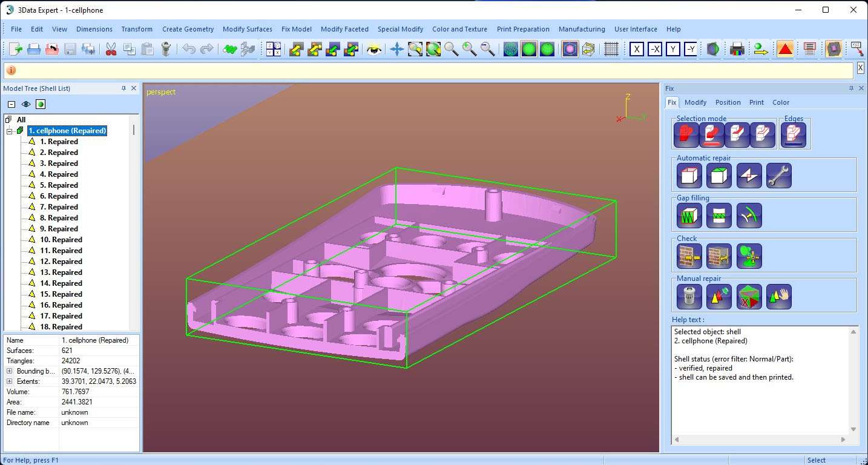Click the red scissors Cut icon
Viewport: 868px width, 465px height.
111,49
